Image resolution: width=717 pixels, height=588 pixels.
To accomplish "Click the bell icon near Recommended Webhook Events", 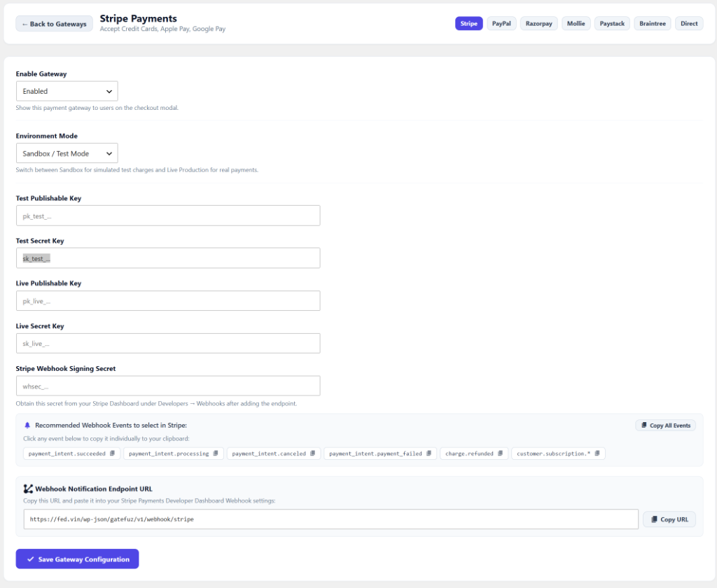I will point(27,425).
